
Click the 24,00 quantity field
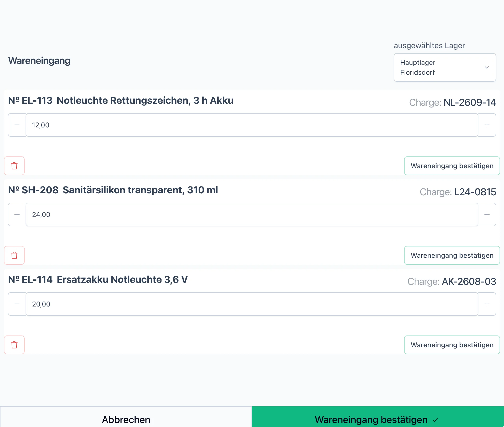click(x=252, y=214)
